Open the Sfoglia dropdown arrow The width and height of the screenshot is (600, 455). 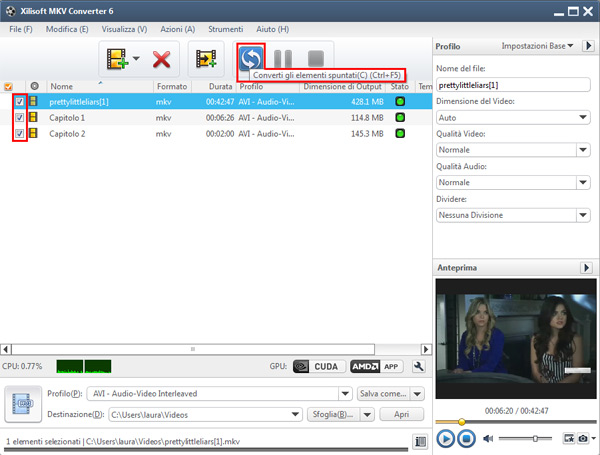367,414
